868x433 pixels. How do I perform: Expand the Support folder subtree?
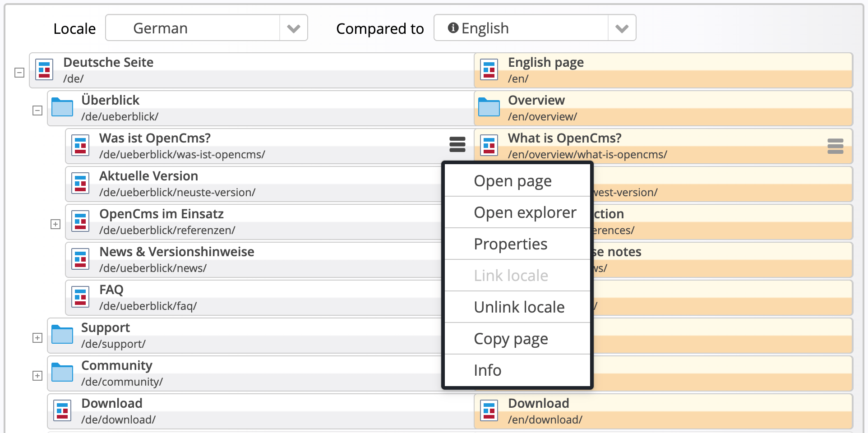[x=37, y=337]
